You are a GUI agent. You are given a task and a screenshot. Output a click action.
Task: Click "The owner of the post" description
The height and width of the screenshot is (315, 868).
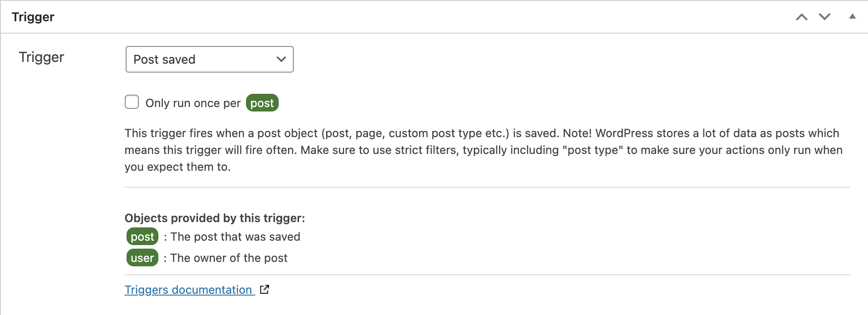pyautogui.click(x=229, y=258)
